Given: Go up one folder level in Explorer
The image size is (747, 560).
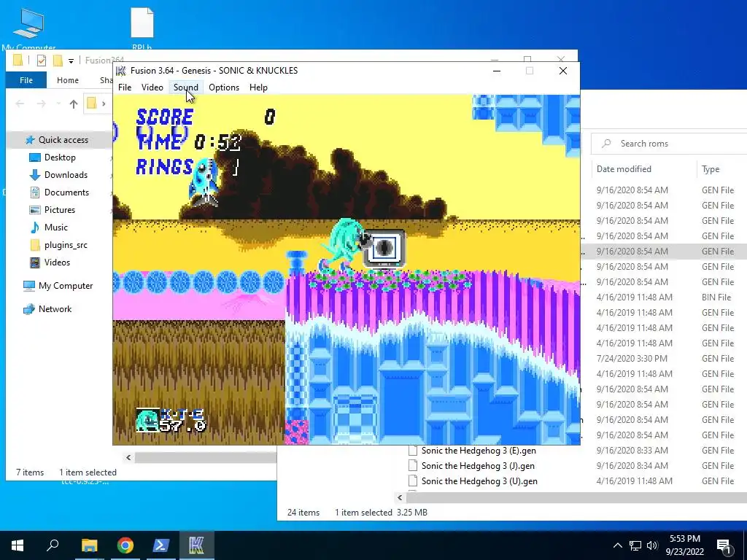Looking at the screenshot, I should point(74,104).
